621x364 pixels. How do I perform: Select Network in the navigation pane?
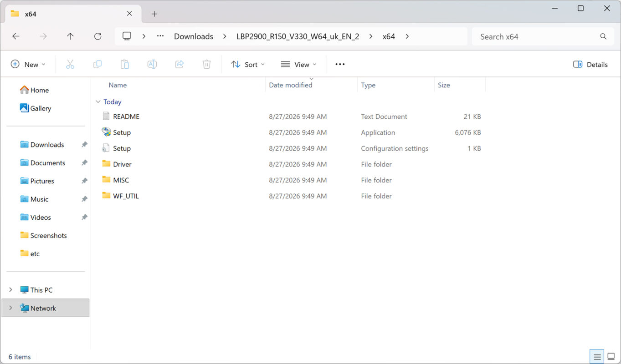pos(46,308)
